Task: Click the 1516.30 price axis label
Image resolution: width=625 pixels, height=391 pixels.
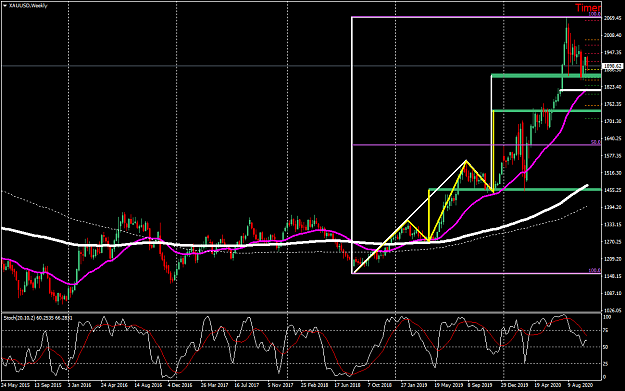Action: point(613,173)
